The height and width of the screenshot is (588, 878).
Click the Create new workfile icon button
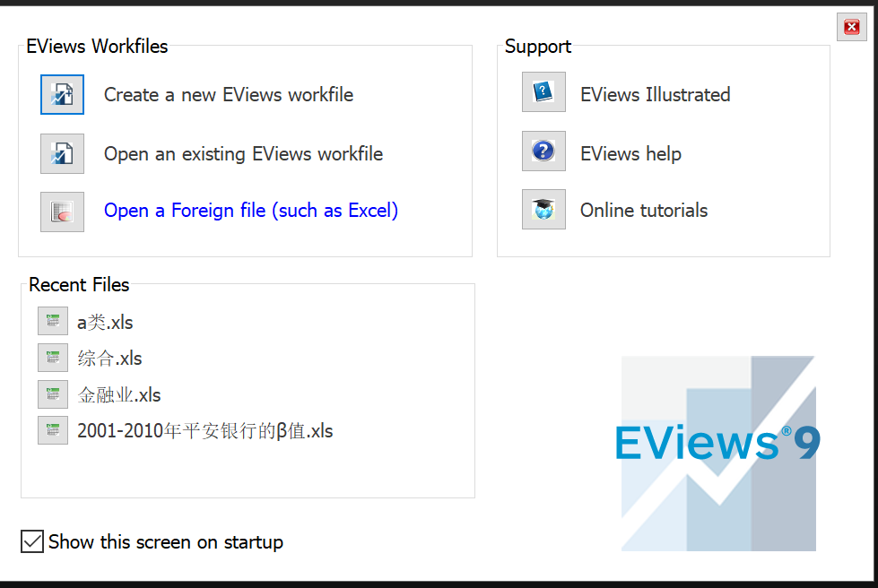click(62, 94)
